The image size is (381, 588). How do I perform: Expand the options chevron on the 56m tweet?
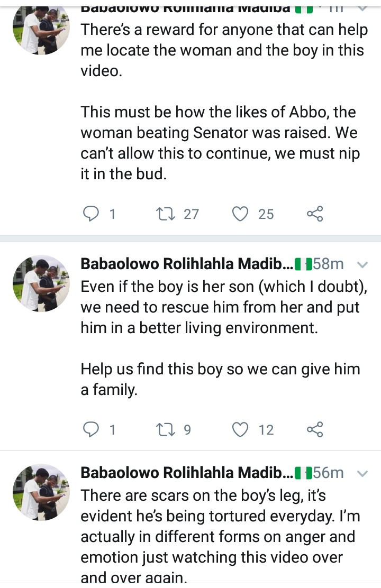[x=362, y=473]
